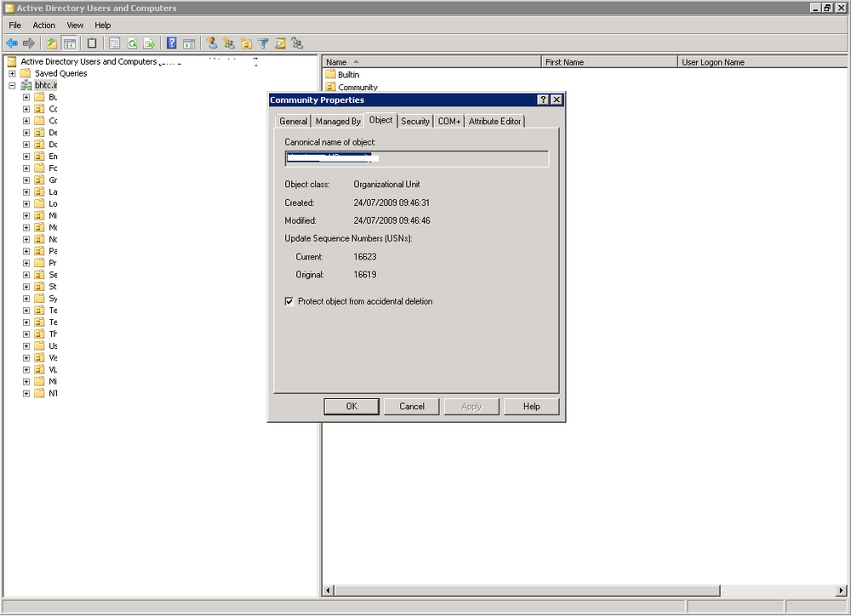Sort by First Name column header
The image size is (851, 616).
pos(609,62)
